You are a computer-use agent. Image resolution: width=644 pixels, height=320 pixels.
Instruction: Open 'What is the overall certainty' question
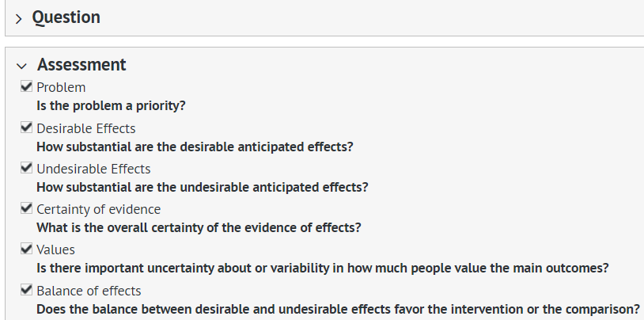(199, 227)
